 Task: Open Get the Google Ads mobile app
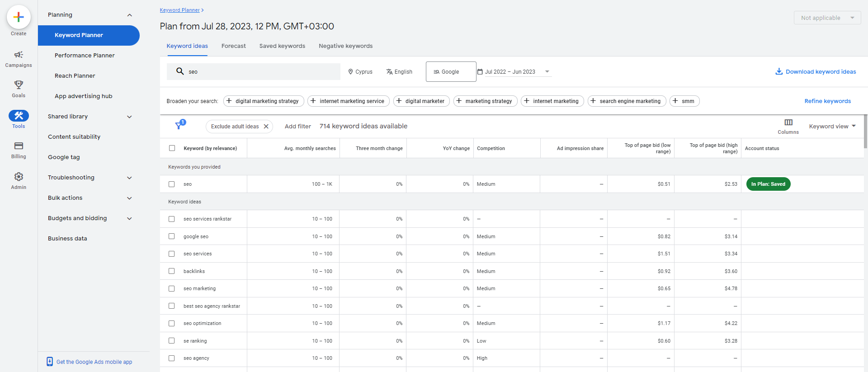point(94,362)
